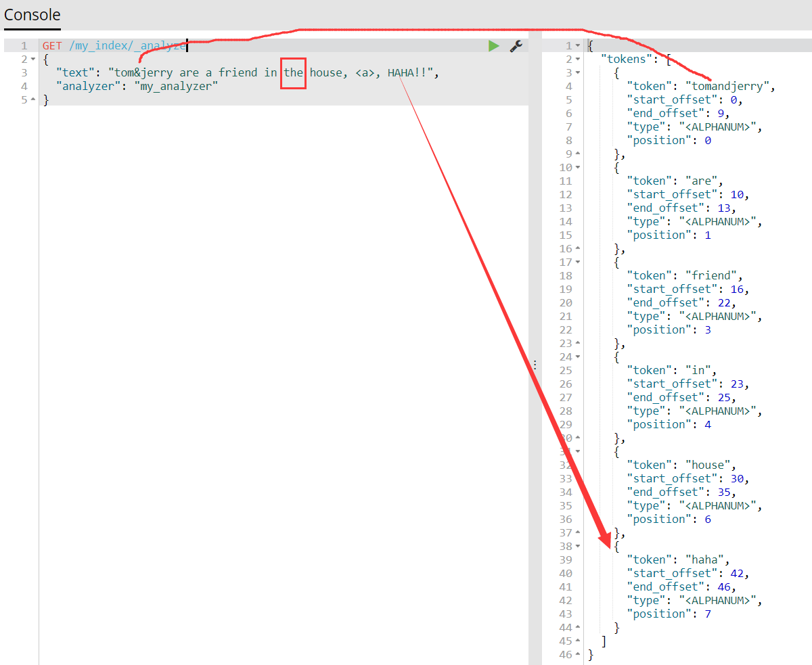This screenshot has height=665, width=812.
Task: Click start_offset value 30 in response
Action: [738, 478]
